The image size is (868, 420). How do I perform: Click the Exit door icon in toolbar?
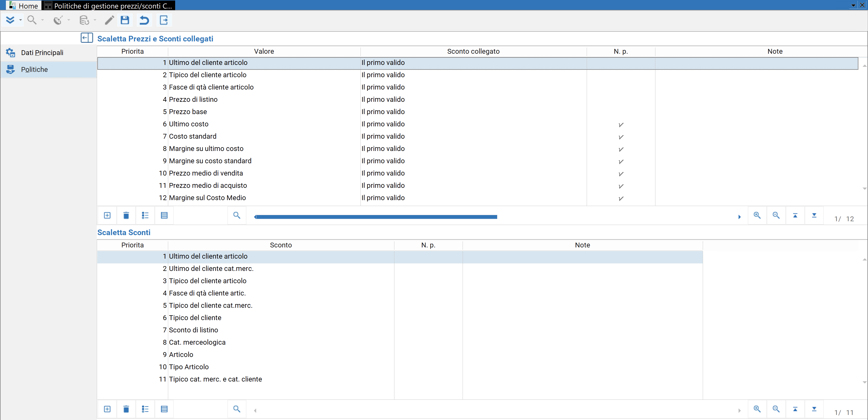coord(164,20)
